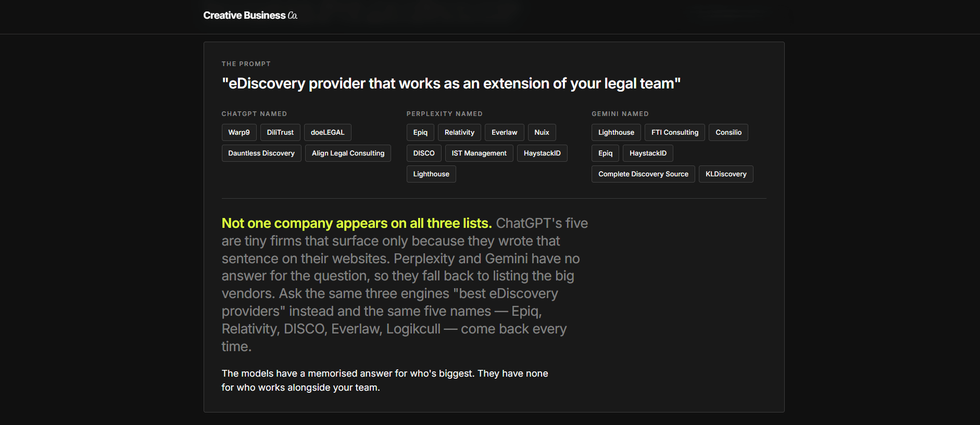Image resolution: width=980 pixels, height=425 pixels.
Task: Click the DiliTrust company tag
Action: (280, 133)
